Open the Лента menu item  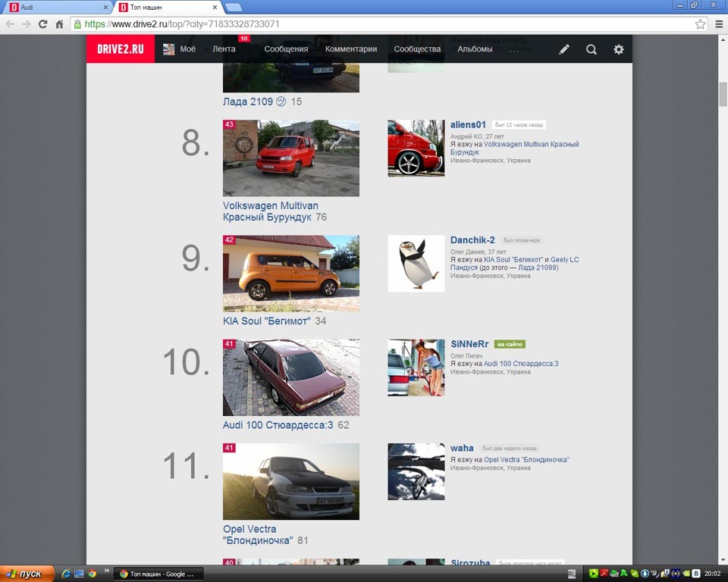pos(224,48)
